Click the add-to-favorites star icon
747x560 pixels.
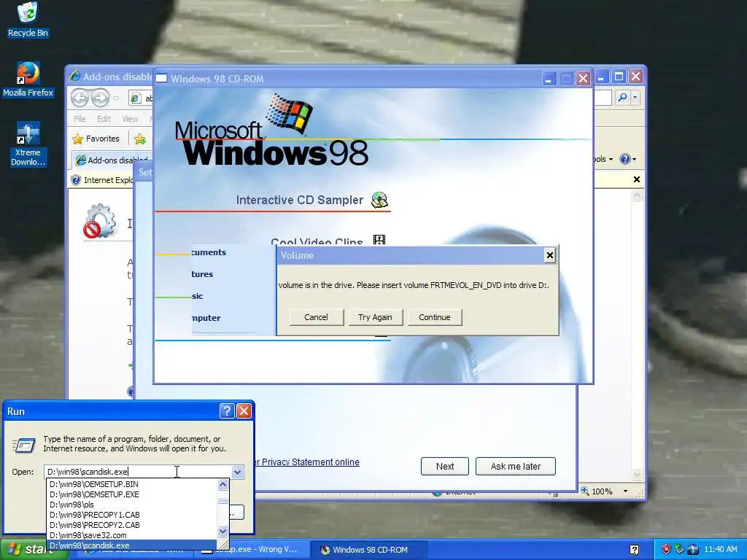(140, 139)
